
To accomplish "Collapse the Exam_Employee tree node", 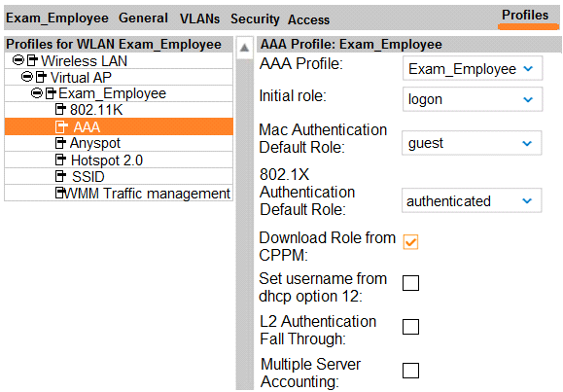I will point(36,93).
